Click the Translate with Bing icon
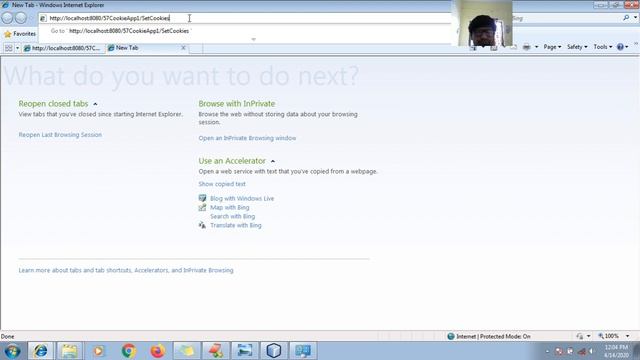This screenshot has height=360, width=640. pyautogui.click(x=202, y=225)
